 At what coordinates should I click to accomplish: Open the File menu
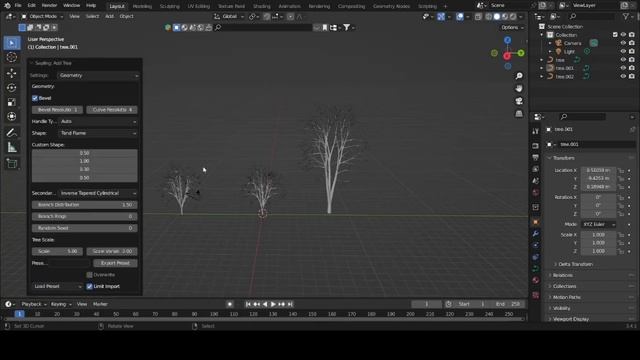(x=18, y=5)
